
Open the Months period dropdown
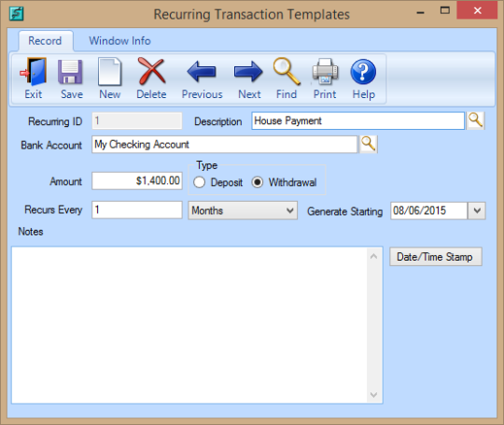coord(243,210)
